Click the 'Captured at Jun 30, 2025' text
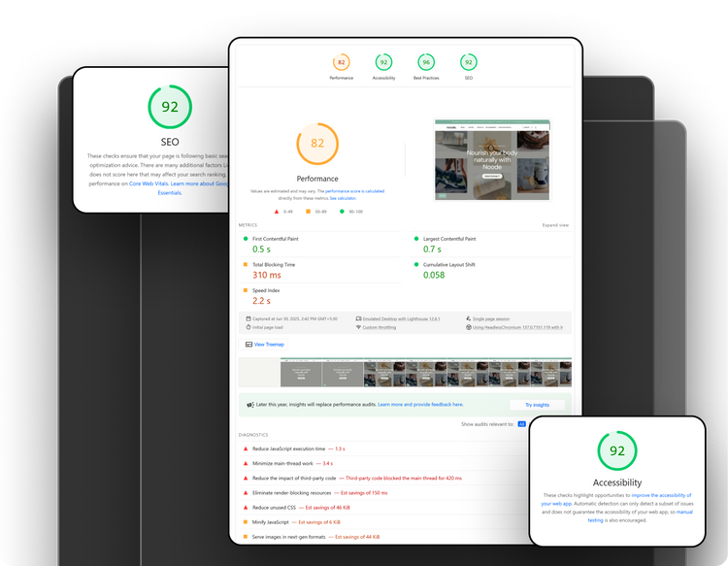 [295, 319]
